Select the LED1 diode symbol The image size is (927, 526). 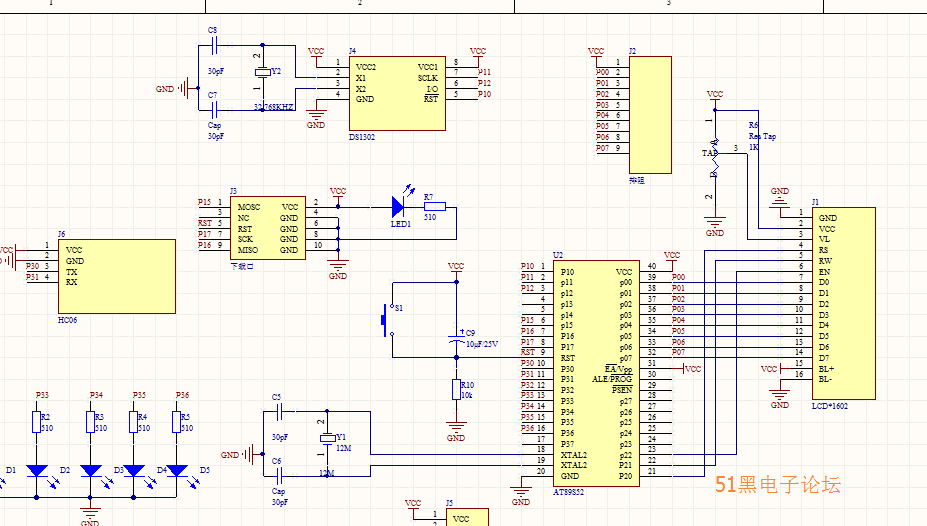pos(398,207)
